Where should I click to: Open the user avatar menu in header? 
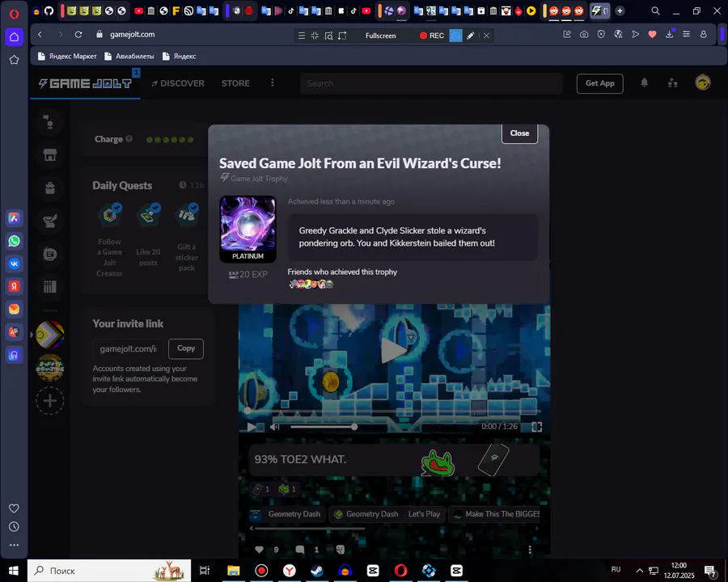click(703, 82)
